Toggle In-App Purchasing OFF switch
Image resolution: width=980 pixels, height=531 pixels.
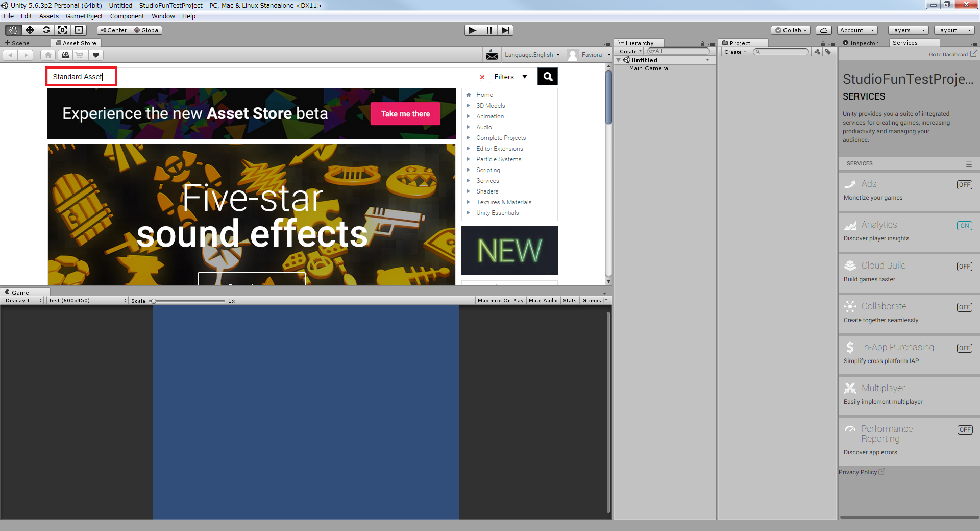(x=964, y=348)
